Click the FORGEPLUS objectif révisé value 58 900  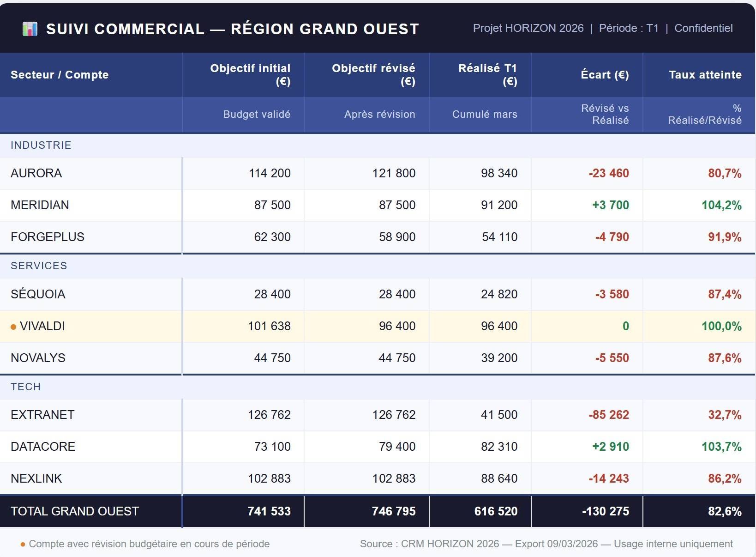point(397,237)
